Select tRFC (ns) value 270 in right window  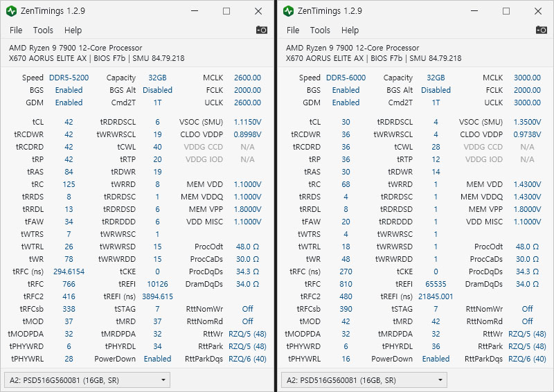point(346,271)
